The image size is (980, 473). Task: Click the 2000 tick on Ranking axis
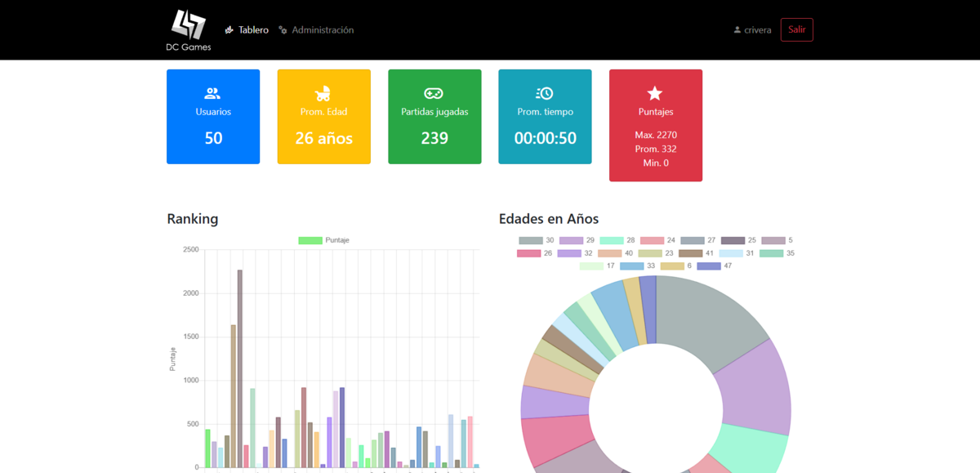pyautogui.click(x=190, y=293)
